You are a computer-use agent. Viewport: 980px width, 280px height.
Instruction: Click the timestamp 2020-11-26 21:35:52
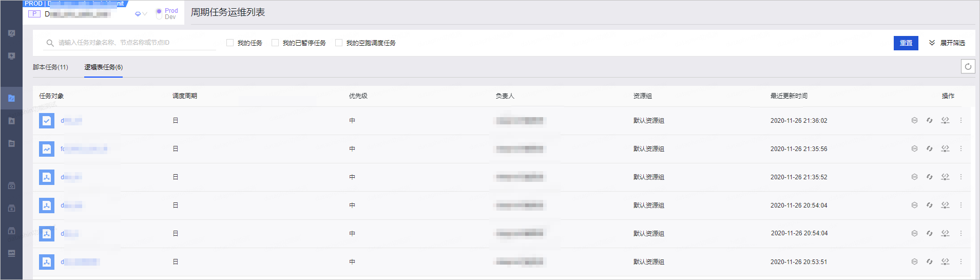click(x=799, y=177)
